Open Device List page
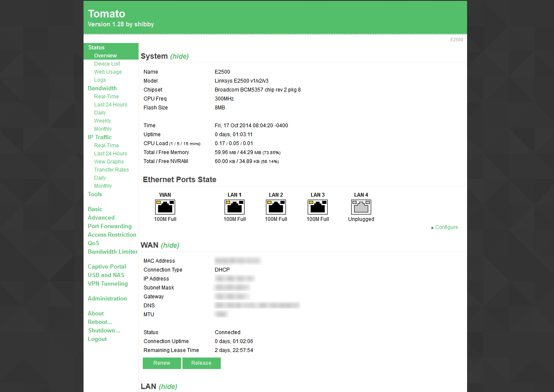This screenshot has height=392, width=554. click(x=107, y=64)
